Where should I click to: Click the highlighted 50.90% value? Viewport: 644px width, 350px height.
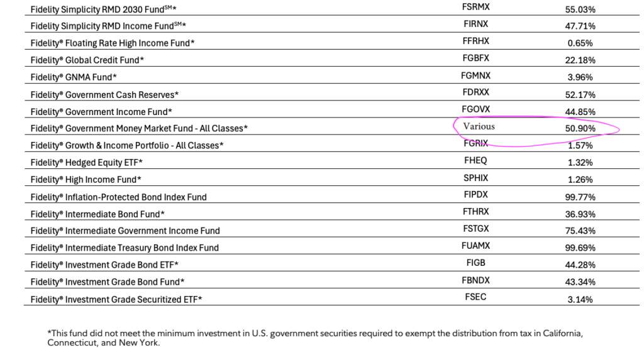[x=581, y=128]
